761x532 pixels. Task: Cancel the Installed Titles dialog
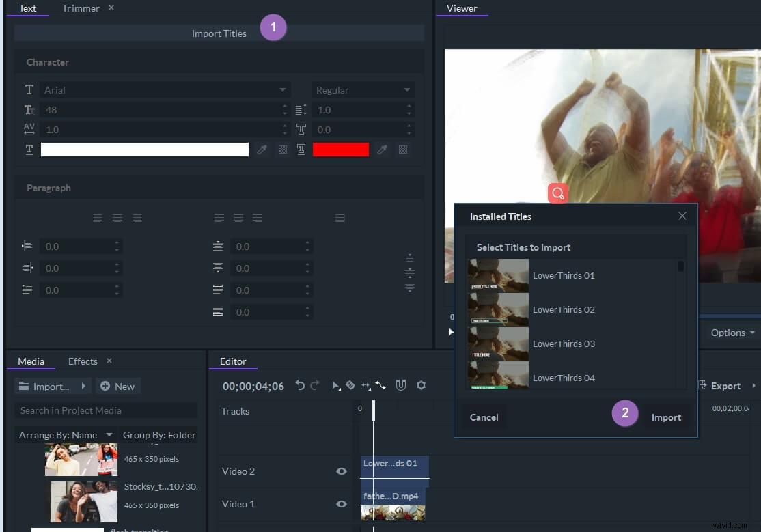[484, 417]
